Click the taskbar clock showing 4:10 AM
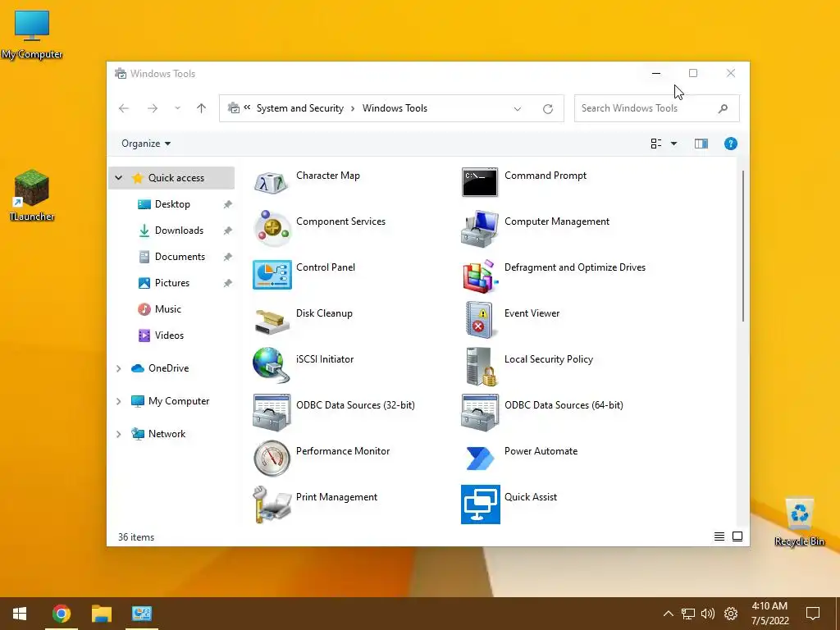840x630 pixels. [x=769, y=614]
